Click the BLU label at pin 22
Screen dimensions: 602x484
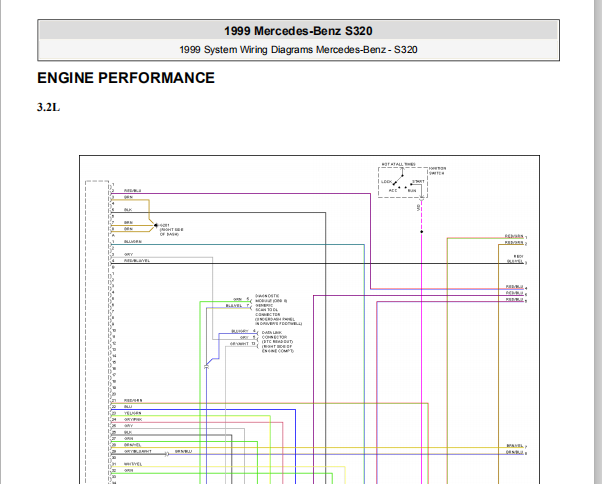128,407
